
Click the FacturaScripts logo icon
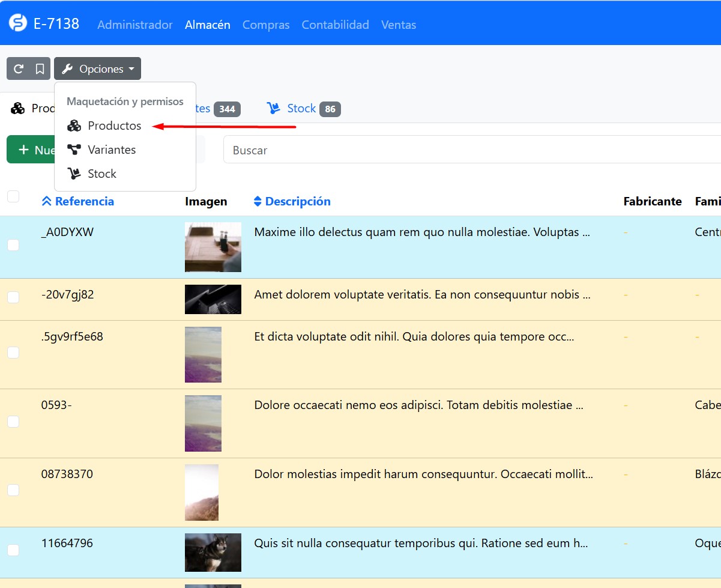click(x=18, y=23)
